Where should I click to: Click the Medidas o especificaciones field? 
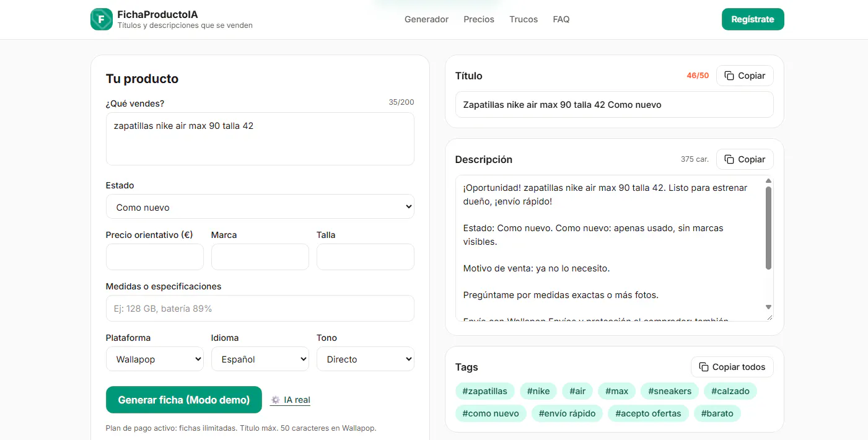pyautogui.click(x=260, y=308)
